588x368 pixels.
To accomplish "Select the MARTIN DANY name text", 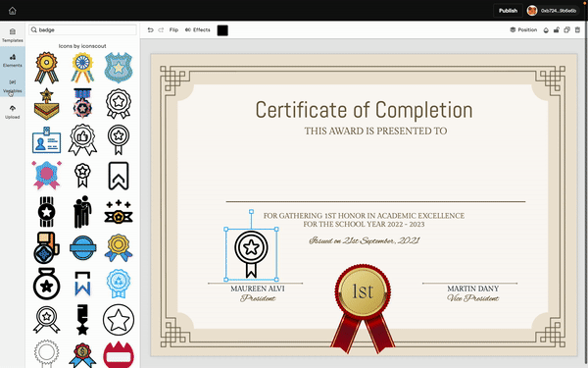I will point(473,289).
